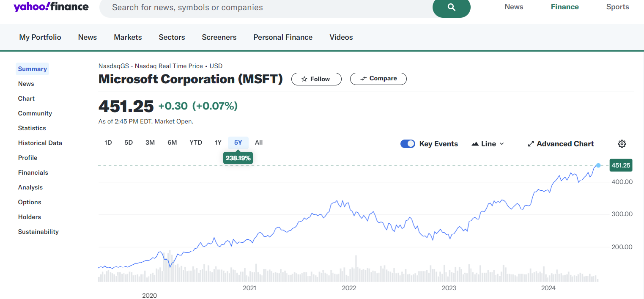Open the Line chart type dropdown

(x=488, y=144)
